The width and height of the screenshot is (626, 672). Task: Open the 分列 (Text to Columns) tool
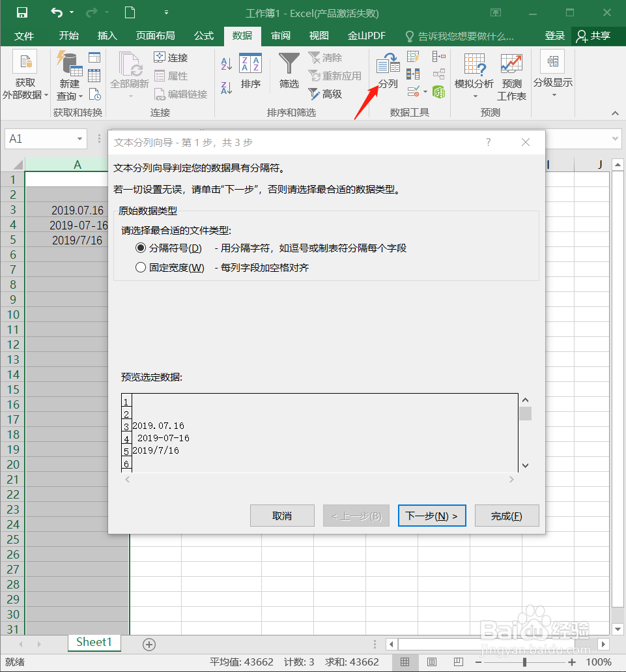(389, 70)
